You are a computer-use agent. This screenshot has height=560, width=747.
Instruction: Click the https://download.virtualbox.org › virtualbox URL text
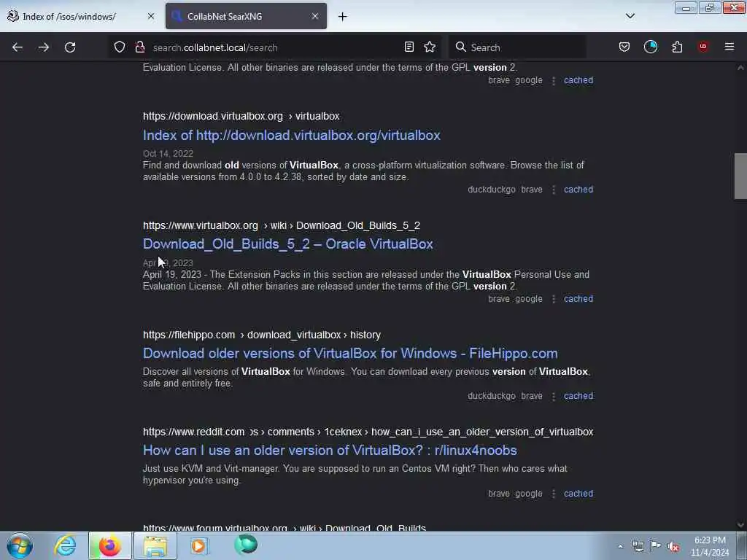pyautogui.click(x=241, y=116)
